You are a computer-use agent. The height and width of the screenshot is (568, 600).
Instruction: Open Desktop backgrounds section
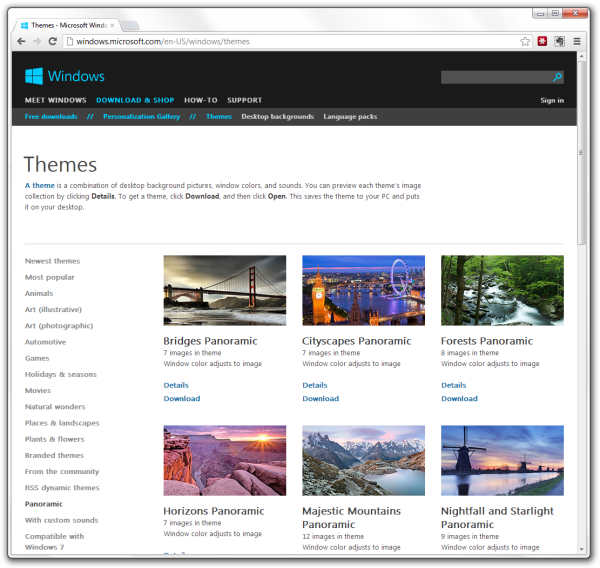coord(277,116)
